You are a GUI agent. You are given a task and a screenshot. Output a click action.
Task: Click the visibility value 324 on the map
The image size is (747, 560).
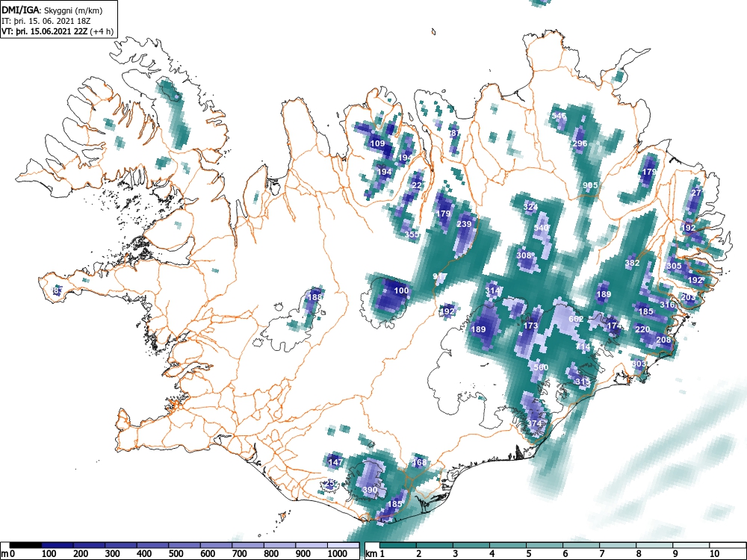pyautogui.click(x=530, y=207)
